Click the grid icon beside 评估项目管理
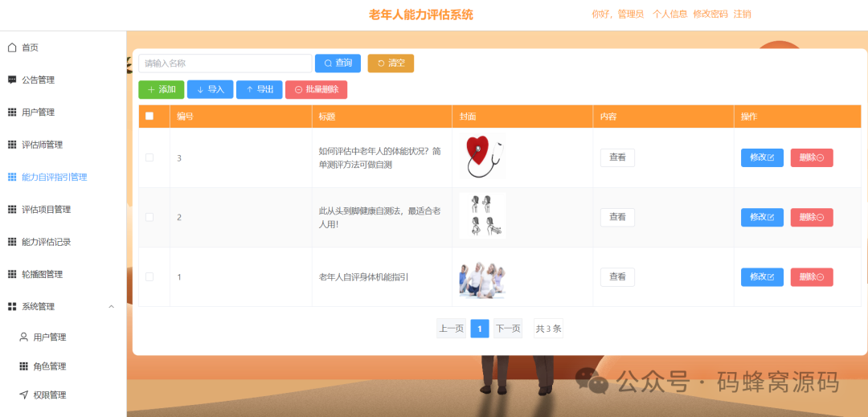The image size is (868, 417). pos(12,210)
